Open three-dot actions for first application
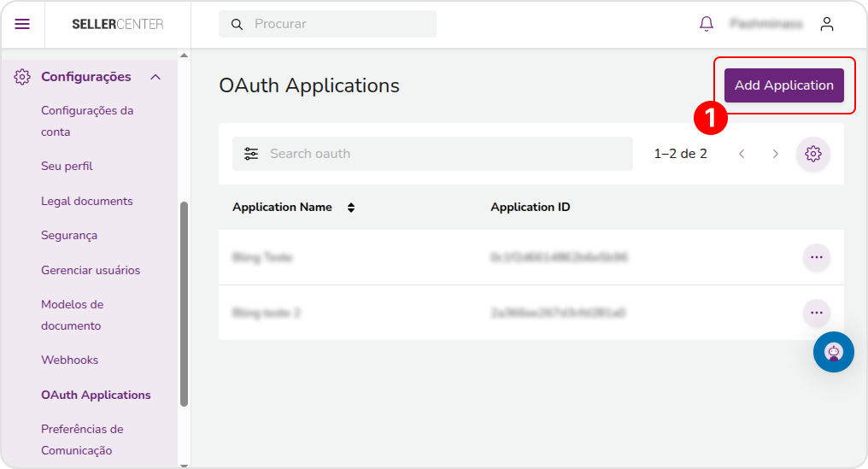This screenshot has height=469, width=868. (817, 257)
